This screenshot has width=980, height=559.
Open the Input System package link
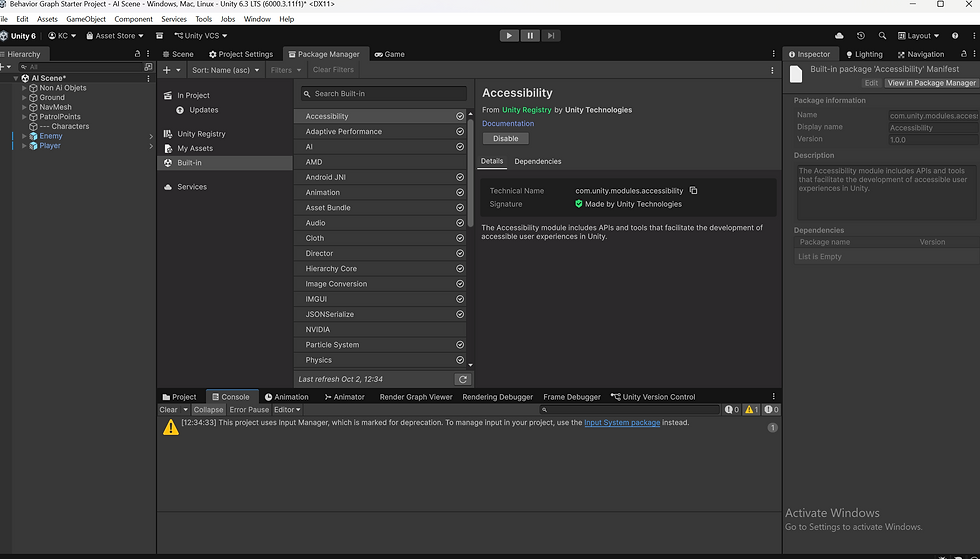[622, 423]
